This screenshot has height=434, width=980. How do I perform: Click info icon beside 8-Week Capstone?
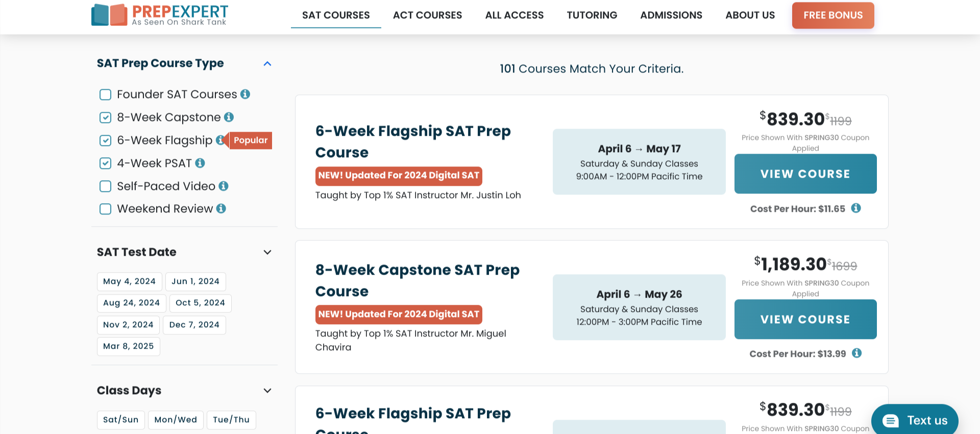click(229, 117)
